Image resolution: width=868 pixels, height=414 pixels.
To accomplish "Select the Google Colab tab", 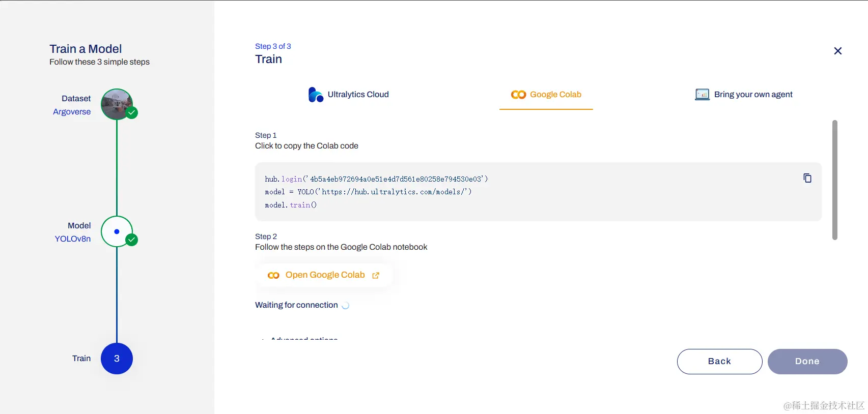I will (x=546, y=95).
